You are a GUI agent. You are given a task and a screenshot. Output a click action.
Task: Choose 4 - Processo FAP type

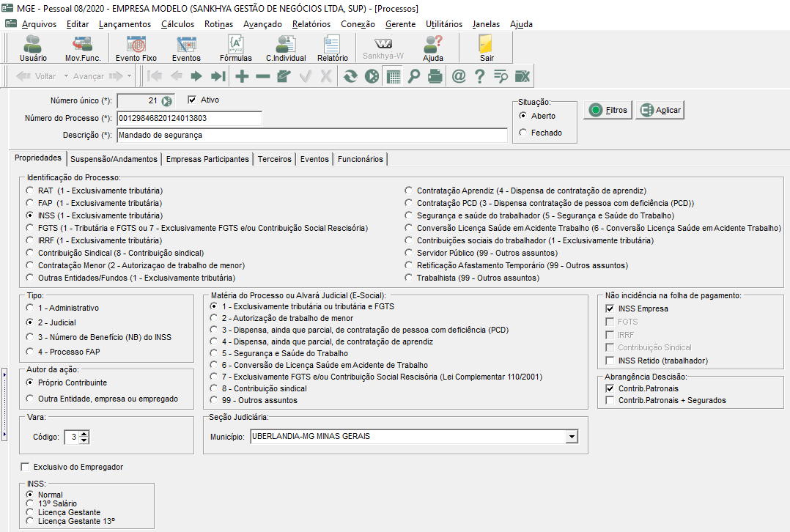[x=30, y=352]
